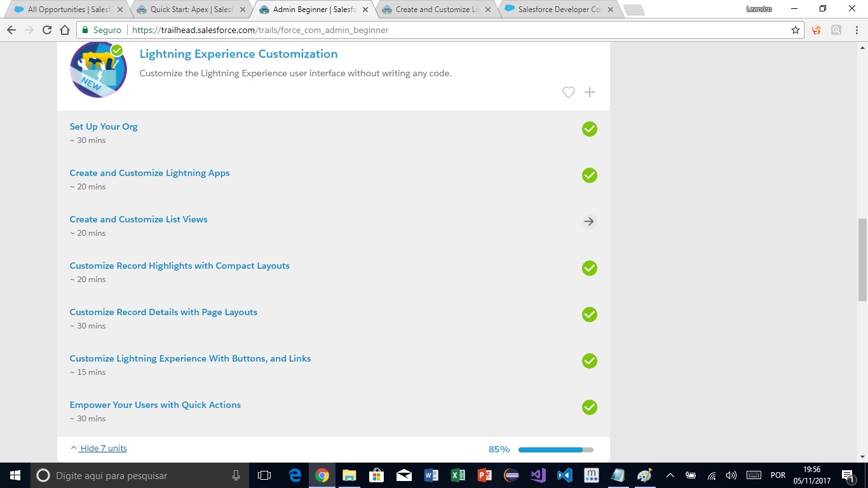Open Customize Record Highlights with Compact Layouts
Viewport: 868px width, 488px height.
pos(180,266)
